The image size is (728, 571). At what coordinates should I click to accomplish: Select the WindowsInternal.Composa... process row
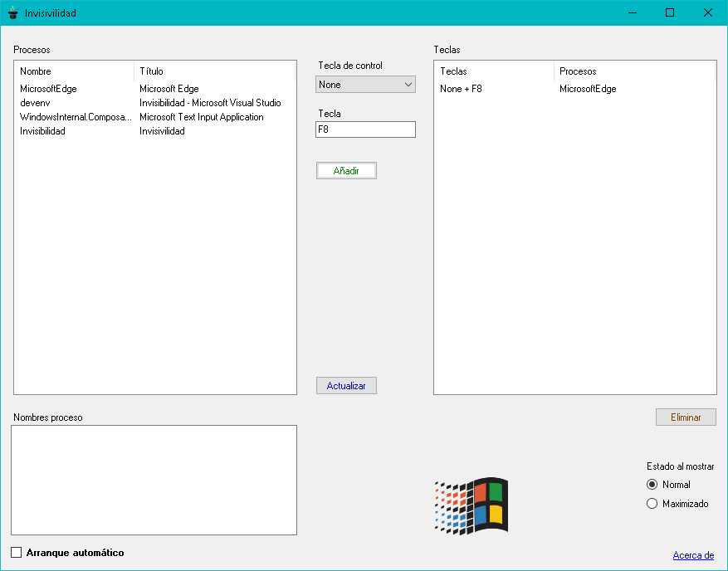click(155, 117)
